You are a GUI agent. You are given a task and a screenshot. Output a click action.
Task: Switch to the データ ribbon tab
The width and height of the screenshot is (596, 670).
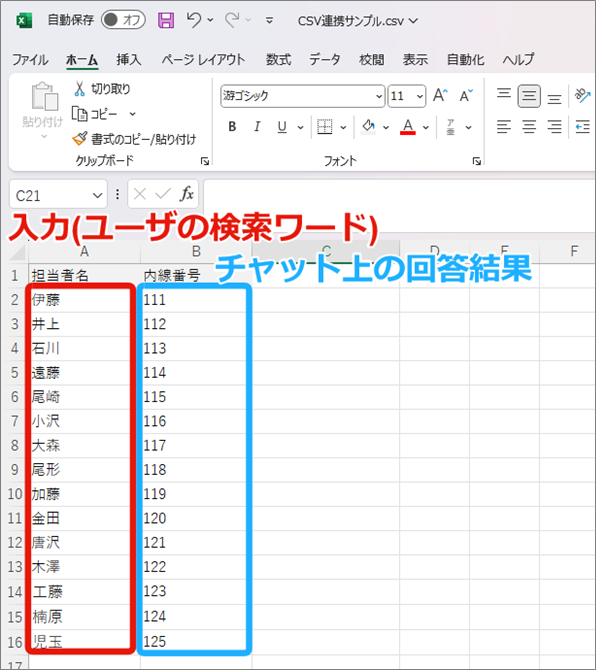coord(325,59)
